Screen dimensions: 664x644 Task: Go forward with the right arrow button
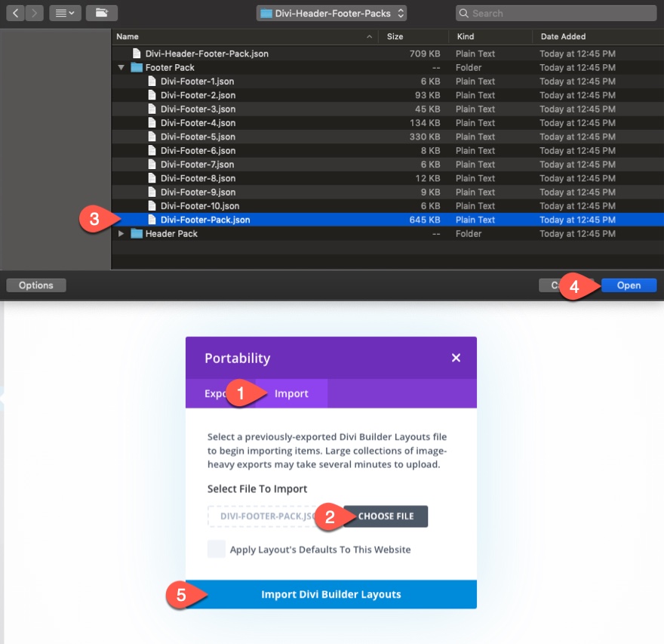point(34,13)
